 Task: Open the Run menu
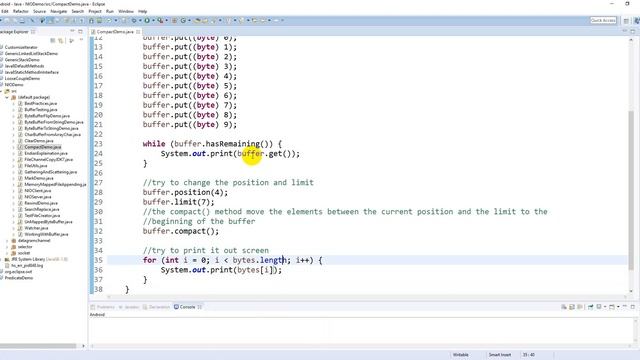[x=110, y=11]
